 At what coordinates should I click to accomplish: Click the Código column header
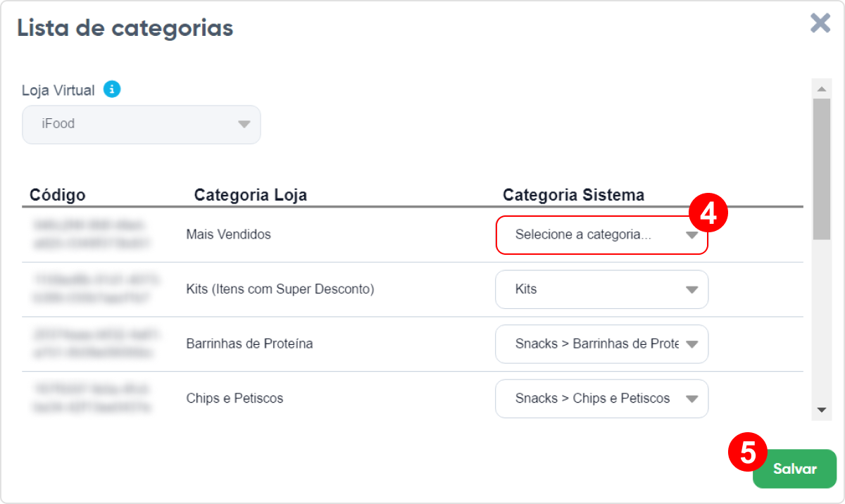[x=58, y=195]
